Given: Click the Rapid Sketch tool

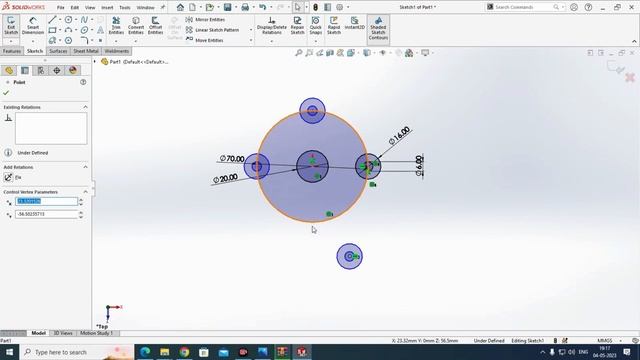Looking at the screenshot, I should click(x=333, y=26).
